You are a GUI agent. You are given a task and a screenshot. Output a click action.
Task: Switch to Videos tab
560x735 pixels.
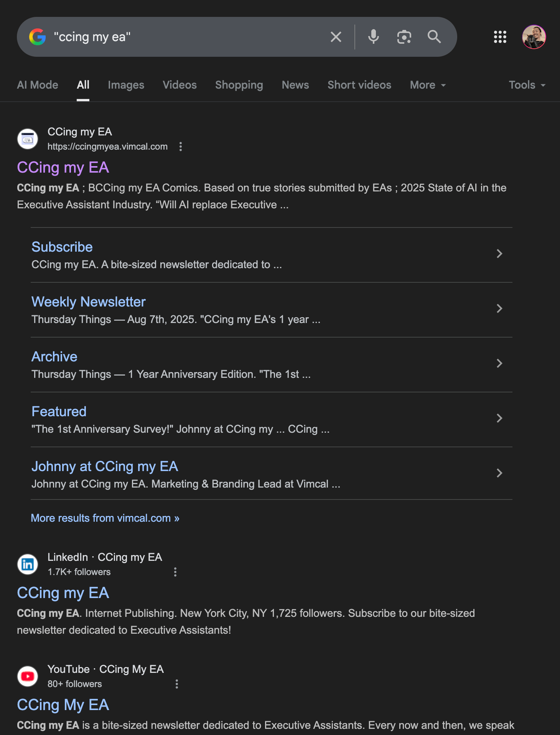click(x=180, y=85)
